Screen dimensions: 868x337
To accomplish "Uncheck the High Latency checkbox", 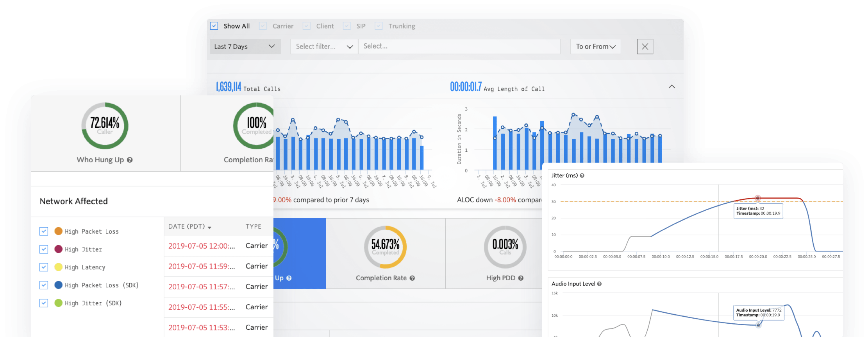I will [x=44, y=267].
